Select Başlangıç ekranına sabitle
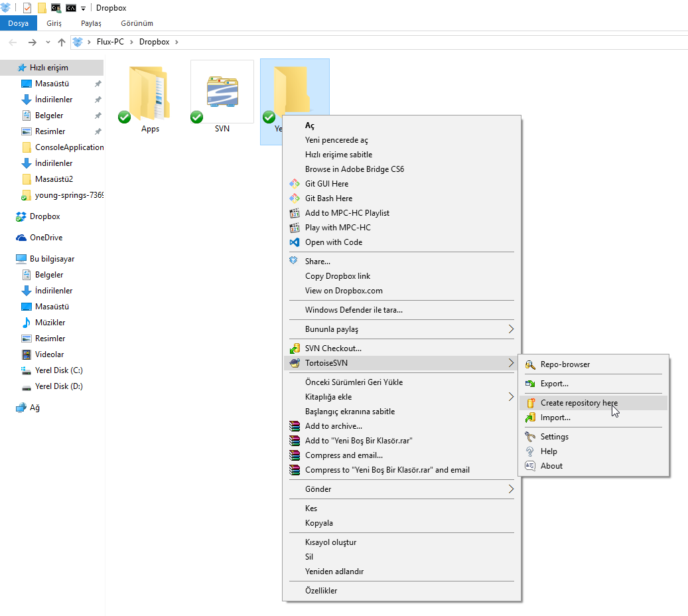The height and width of the screenshot is (616, 688). [x=401, y=412]
